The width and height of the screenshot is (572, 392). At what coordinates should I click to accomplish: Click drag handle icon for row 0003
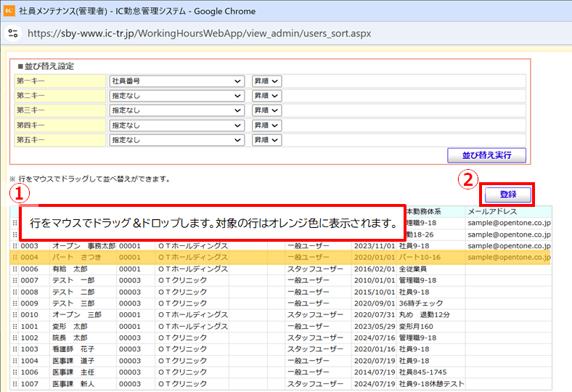15,246
